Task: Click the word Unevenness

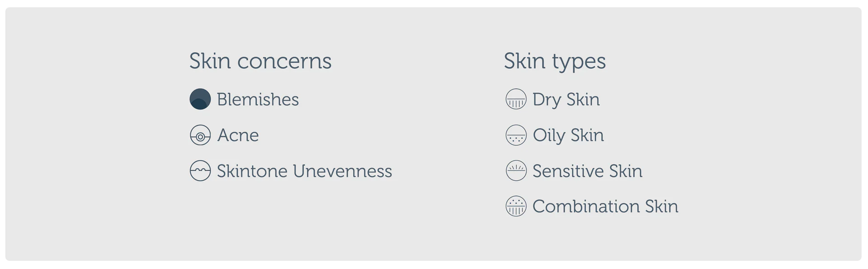Action: (342, 171)
